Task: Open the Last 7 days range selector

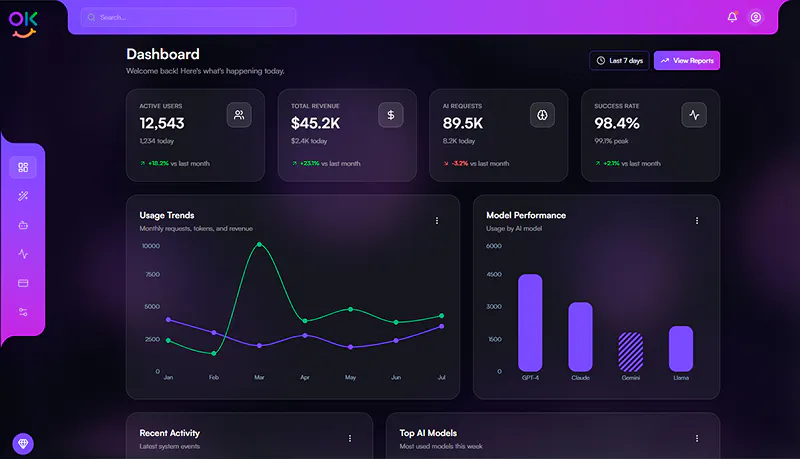Action: tap(619, 60)
